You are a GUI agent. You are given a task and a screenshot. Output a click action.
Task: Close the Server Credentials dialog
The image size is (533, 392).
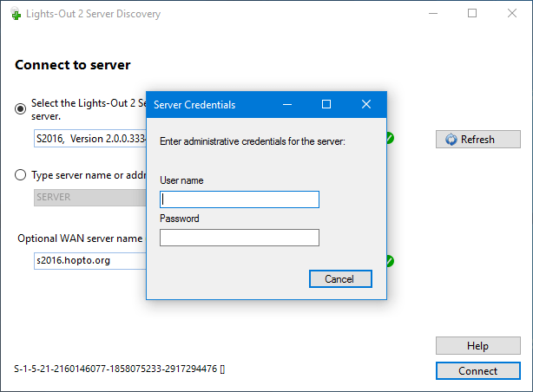point(366,104)
